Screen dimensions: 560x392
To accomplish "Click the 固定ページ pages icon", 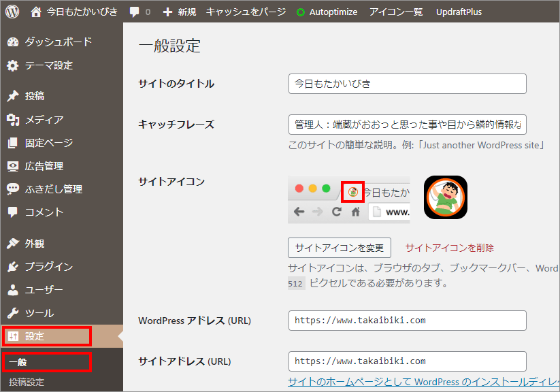I will click(13, 143).
